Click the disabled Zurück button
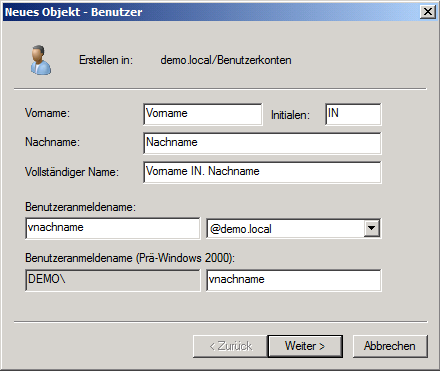 point(230,346)
